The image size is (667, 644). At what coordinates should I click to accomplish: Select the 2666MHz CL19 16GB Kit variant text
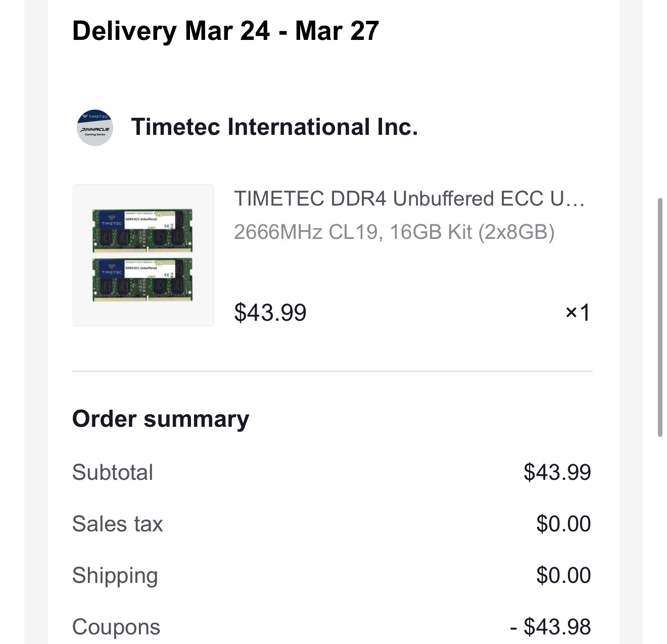pos(394,232)
